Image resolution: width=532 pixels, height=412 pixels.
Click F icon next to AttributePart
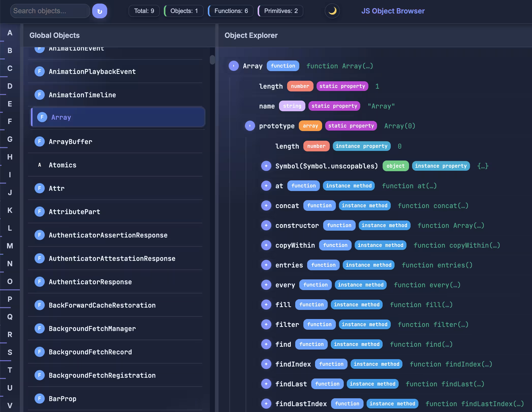click(x=39, y=212)
